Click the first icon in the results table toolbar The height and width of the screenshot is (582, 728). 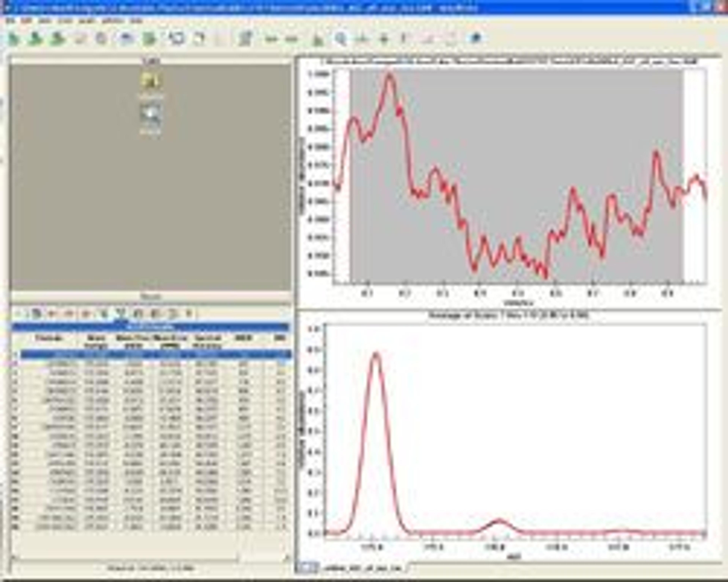click(x=36, y=314)
